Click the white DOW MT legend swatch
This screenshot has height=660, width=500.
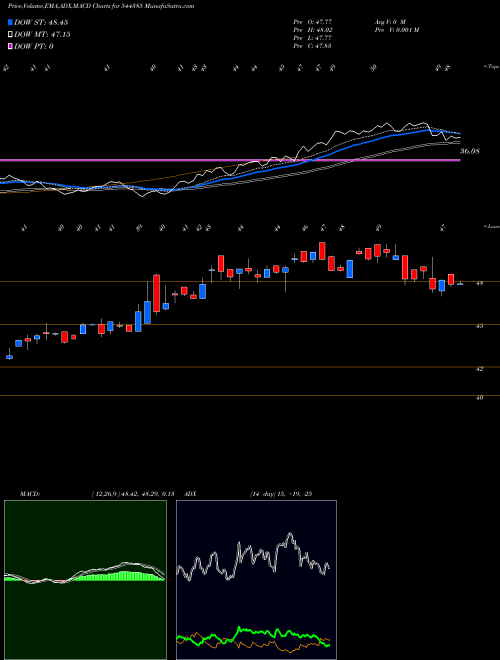pos(10,35)
